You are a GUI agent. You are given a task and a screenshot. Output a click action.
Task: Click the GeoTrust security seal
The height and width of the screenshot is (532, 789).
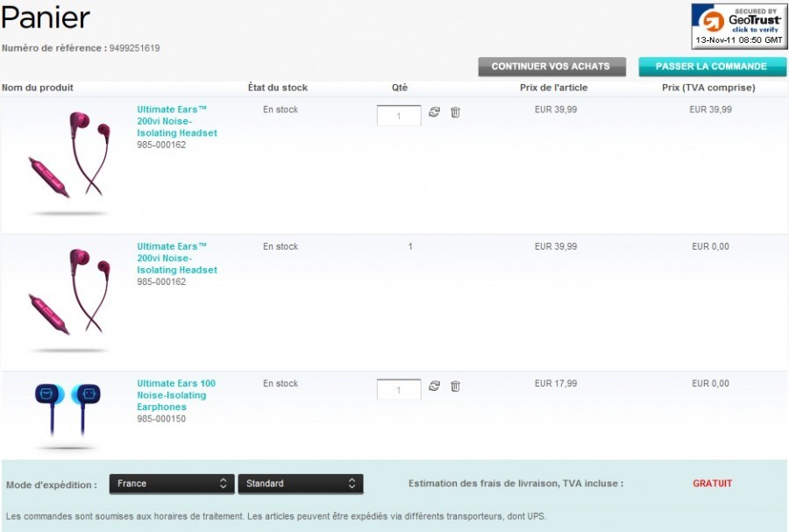pos(738,25)
